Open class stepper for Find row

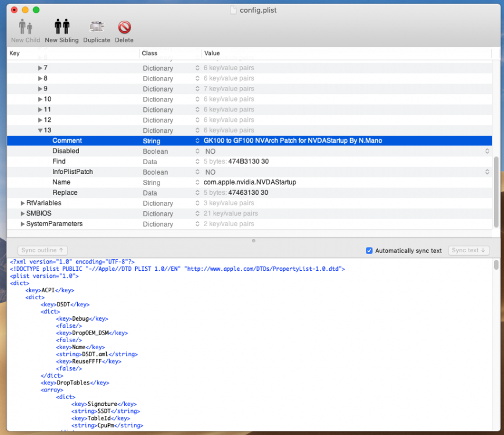click(197, 161)
